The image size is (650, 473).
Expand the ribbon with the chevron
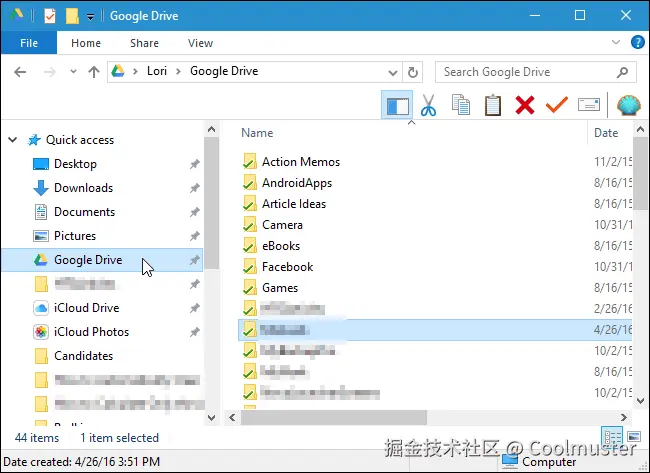coord(616,42)
